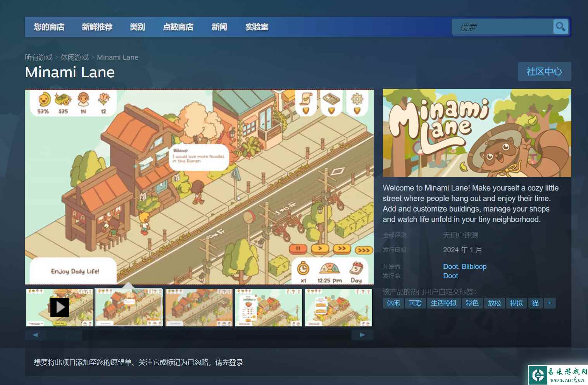Select the 彩色 tag
588x385 pixels.
472,303
